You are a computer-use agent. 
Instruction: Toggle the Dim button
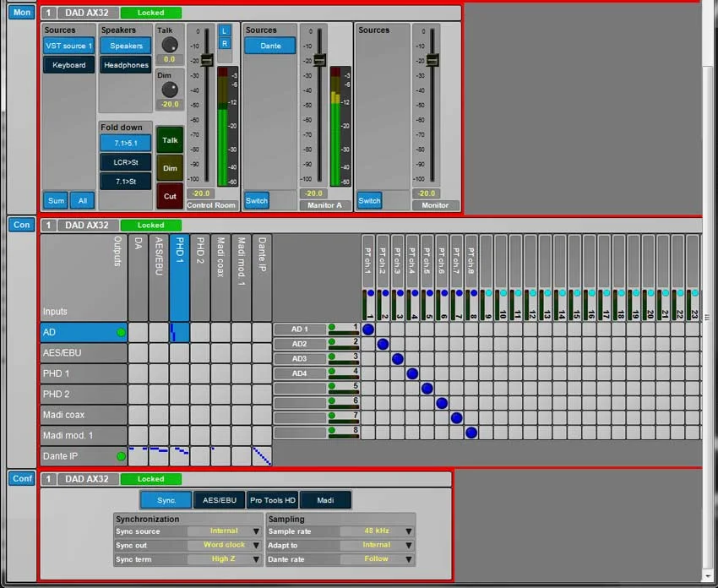(x=170, y=168)
